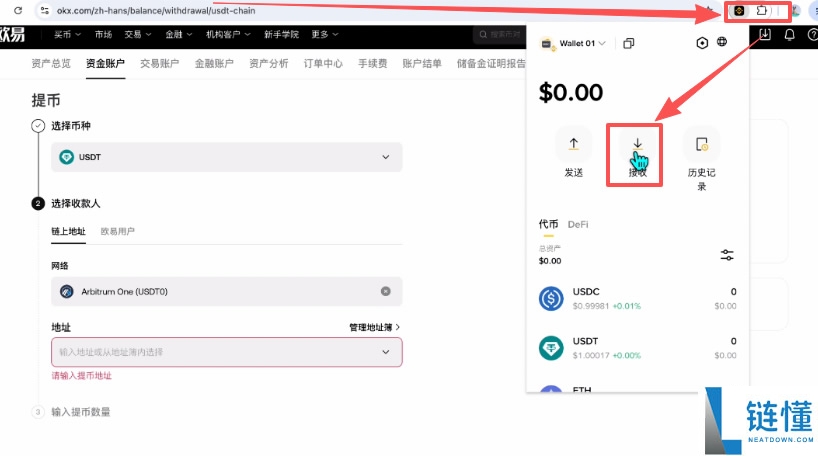Open the 金融 menu dropdown

pos(178,34)
